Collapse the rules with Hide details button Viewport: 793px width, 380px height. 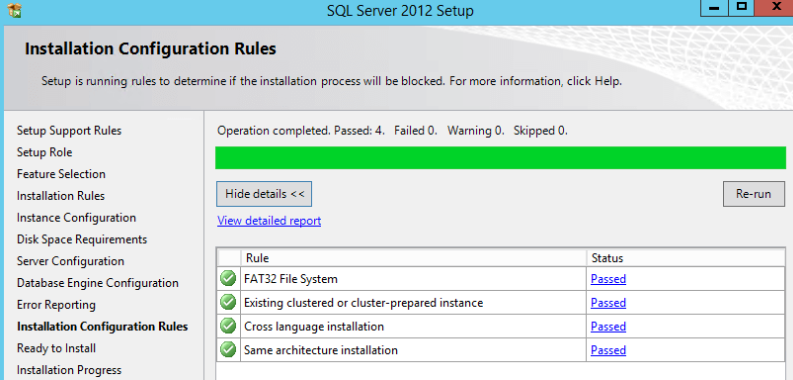tap(264, 194)
